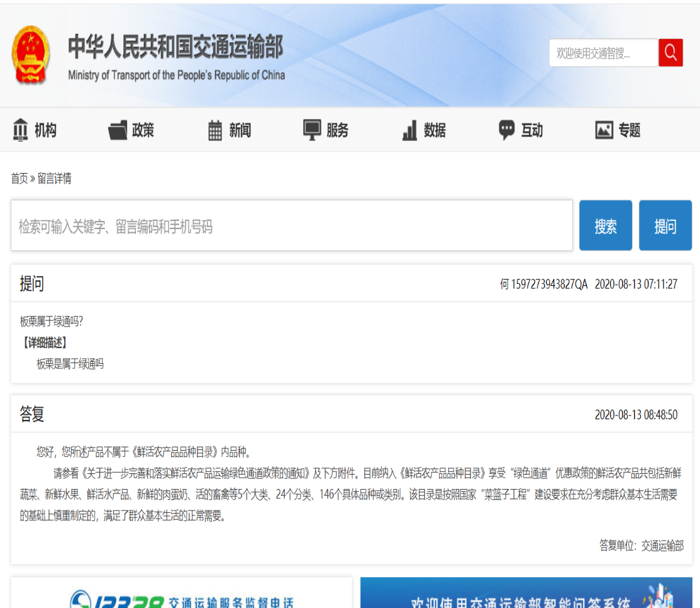Open the 智能问答系统 banner
700x608 pixels.
tap(526, 595)
